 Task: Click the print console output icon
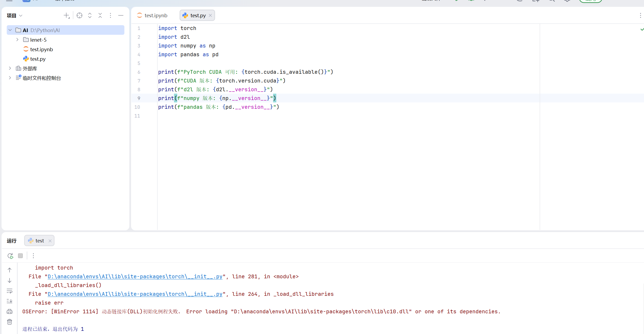(x=10, y=311)
